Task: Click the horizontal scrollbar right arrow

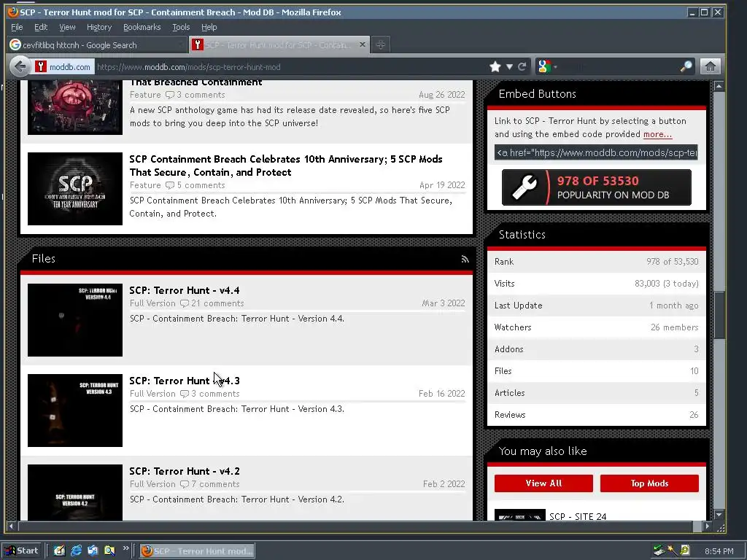Action: point(707,526)
